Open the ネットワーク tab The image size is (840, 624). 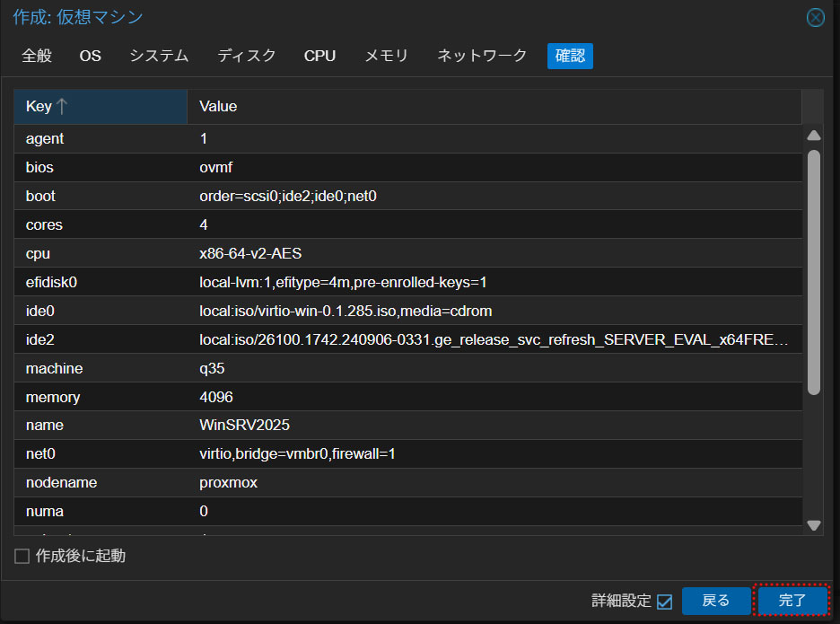tap(482, 56)
